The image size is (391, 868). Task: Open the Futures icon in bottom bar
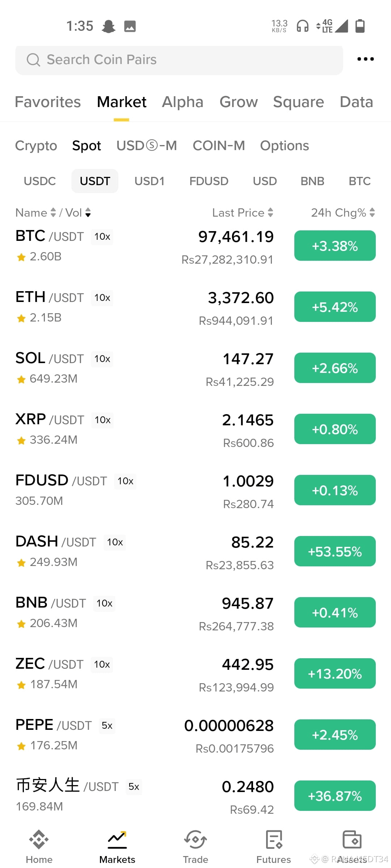coord(274,839)
